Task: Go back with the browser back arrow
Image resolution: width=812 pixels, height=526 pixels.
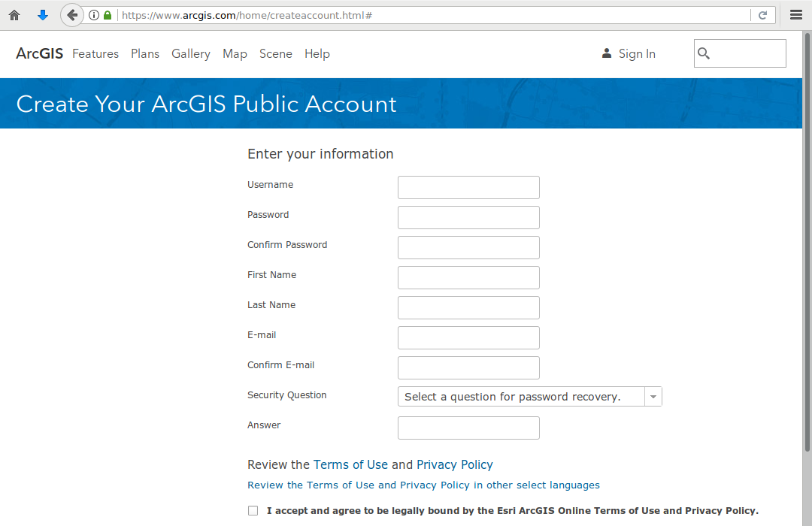Action: 71,15
